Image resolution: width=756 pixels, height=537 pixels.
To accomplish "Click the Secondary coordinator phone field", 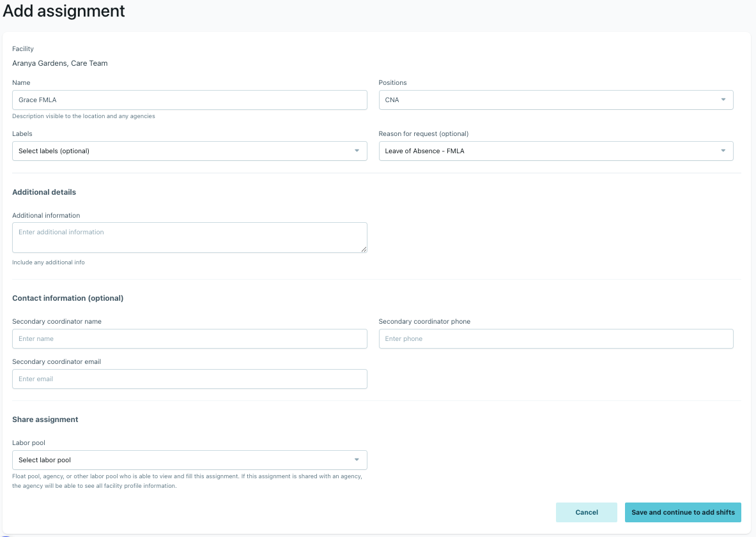I will pos(556,338).
